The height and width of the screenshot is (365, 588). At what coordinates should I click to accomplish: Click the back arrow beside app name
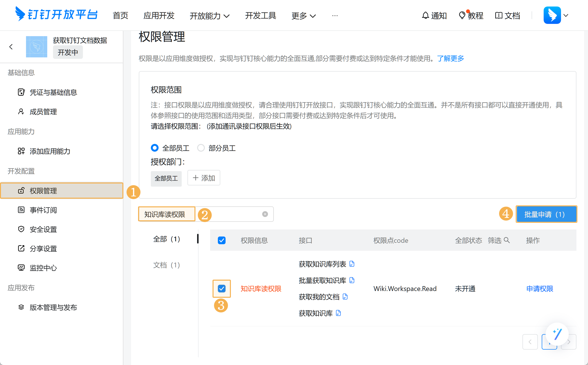click(11, 47)
